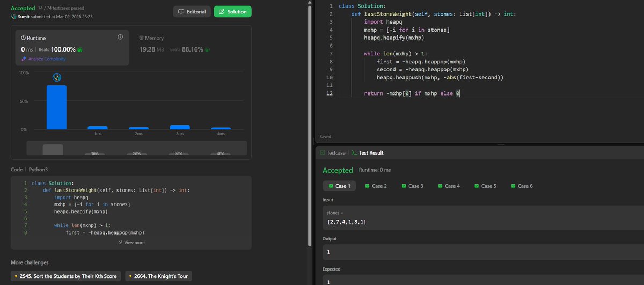The width and height of the screenshot is (644, 285).
Task: Click the Solution pencil icon
Action: pos(222,11)
